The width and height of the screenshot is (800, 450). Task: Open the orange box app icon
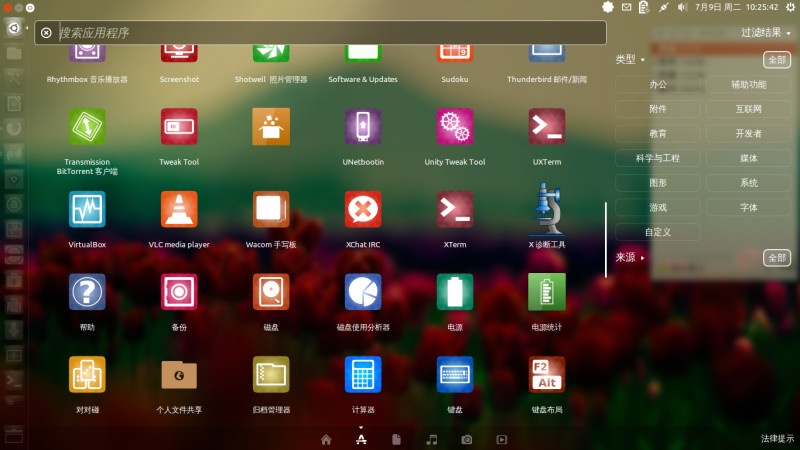271,127
